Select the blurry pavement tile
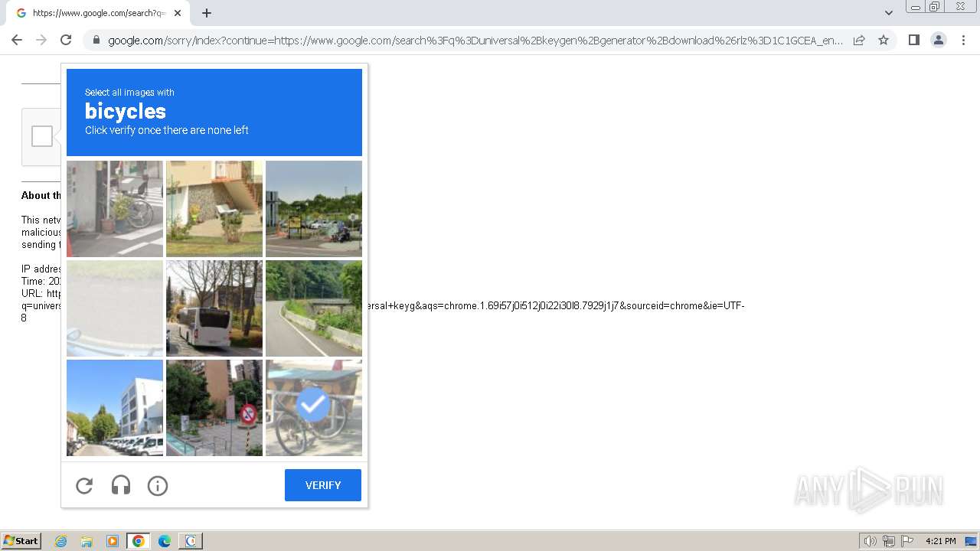The width and height of the screenshot is (980, 551). (115, 308)
